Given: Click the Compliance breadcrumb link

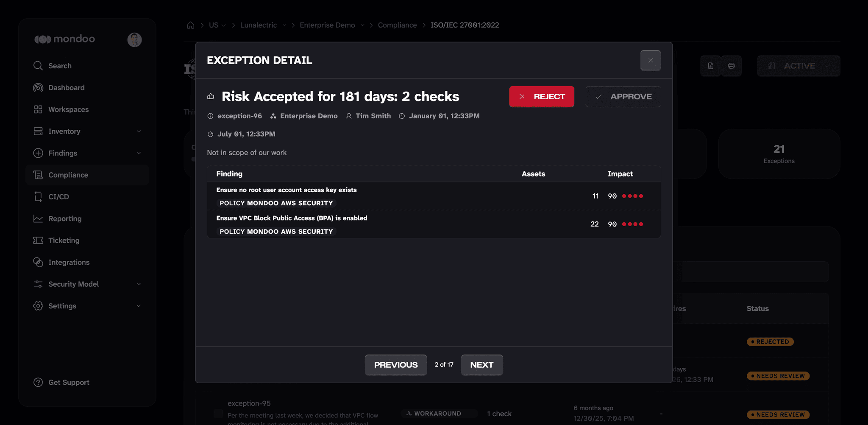Looking at the screenshot, I should pos(397,25).
